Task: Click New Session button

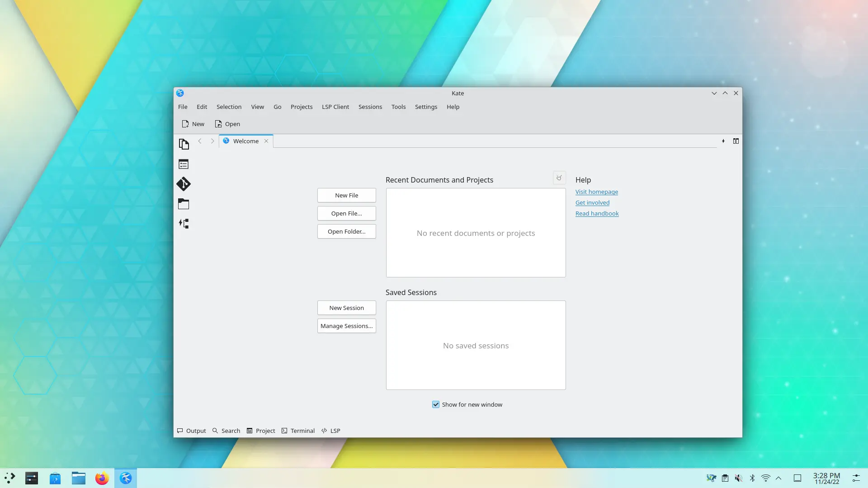Action: [x=346, y=307]
